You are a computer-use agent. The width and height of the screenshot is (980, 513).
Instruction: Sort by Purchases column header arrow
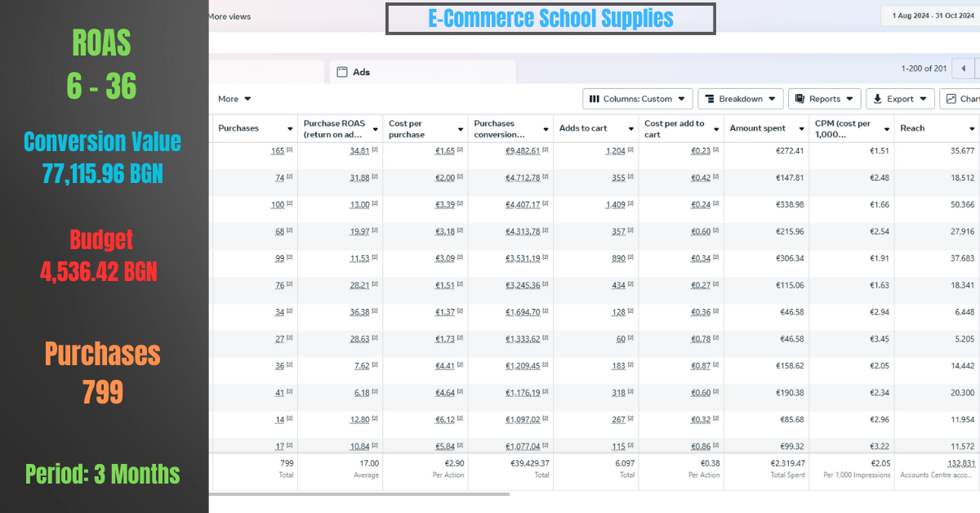290,129
